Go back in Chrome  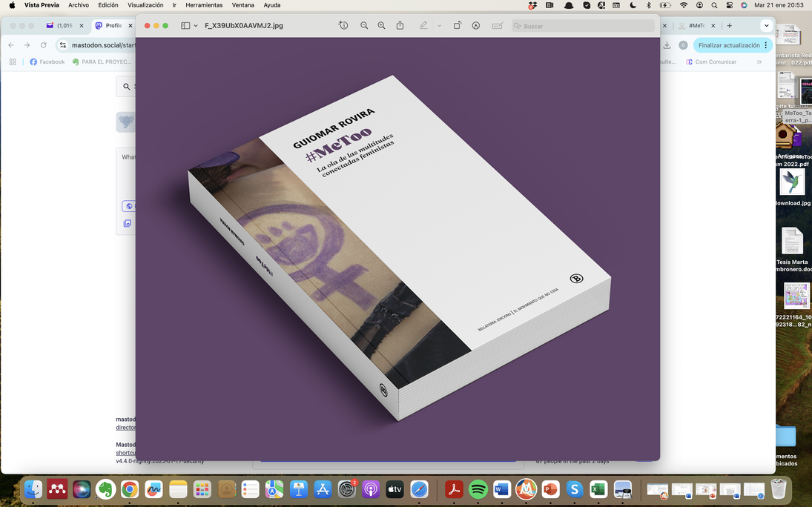[11, 45]
